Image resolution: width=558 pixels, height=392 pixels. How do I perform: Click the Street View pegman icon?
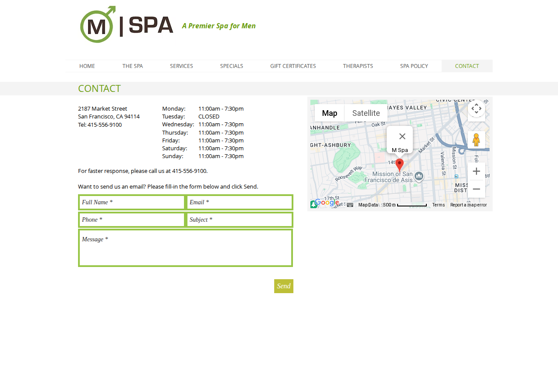(x=476, y=140)
